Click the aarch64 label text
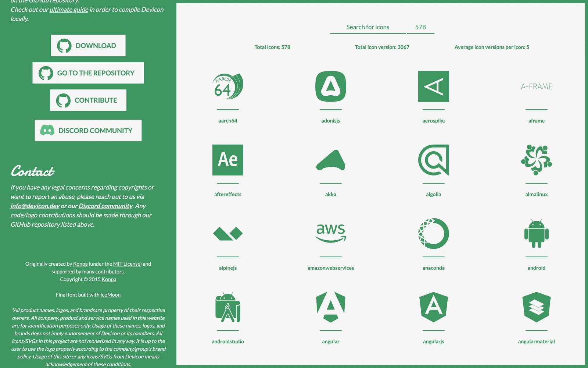The width and height of the screenshot is (588, 368). click(x=228, y=121)
